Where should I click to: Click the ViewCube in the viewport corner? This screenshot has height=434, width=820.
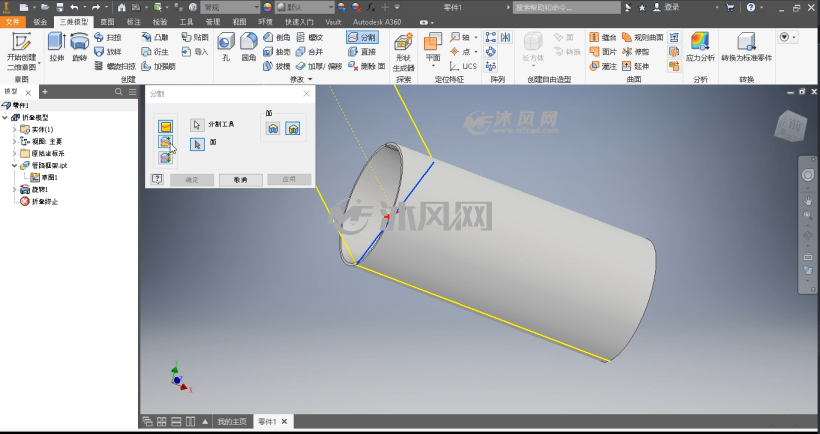pyautogui.click(x=789, y=126)
